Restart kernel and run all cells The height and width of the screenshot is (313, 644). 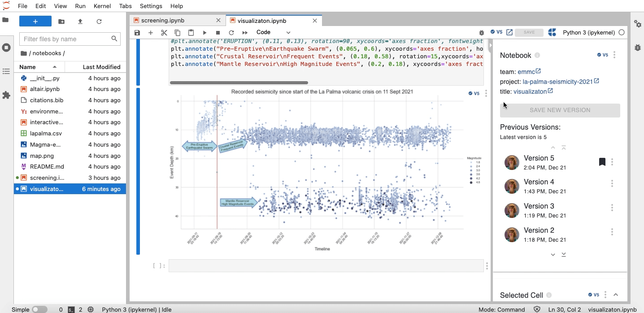click(245, 33)
